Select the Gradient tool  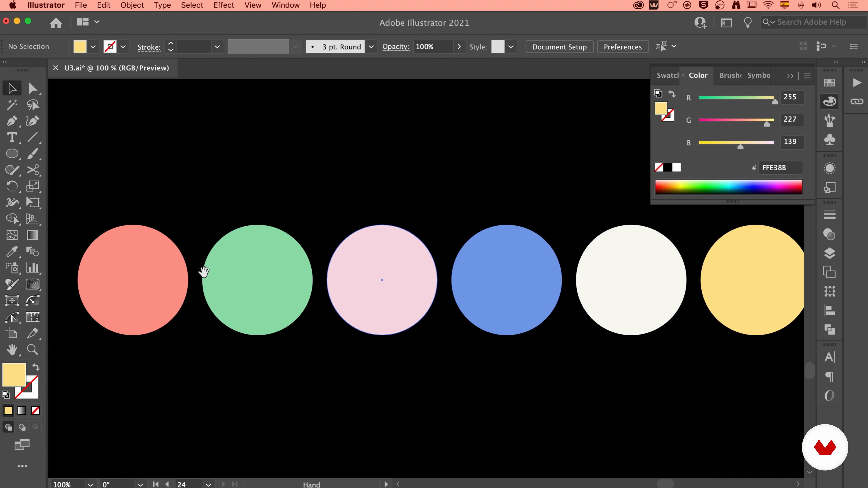click(x=33, y=235)
